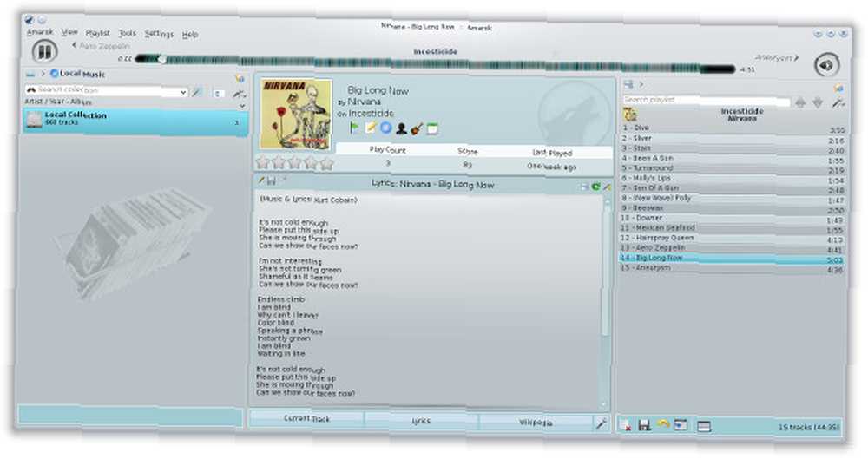Switch to the Current Track applet tab

[x=306, y=419]
